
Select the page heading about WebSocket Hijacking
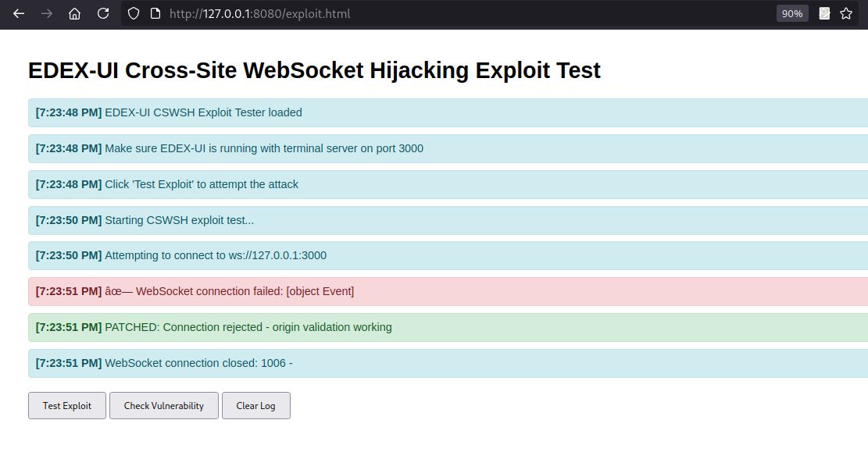tap(314, 70)
